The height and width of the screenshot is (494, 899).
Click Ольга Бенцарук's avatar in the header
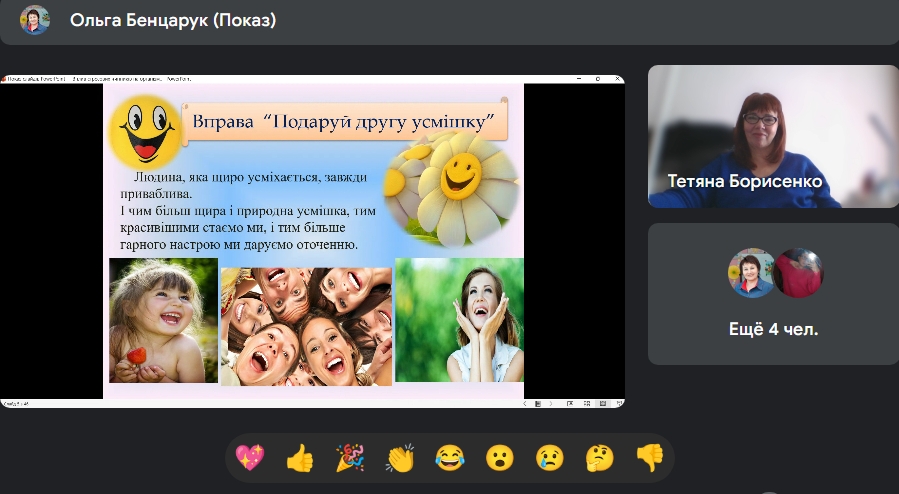pyautogui.click(x=35, y=20)
